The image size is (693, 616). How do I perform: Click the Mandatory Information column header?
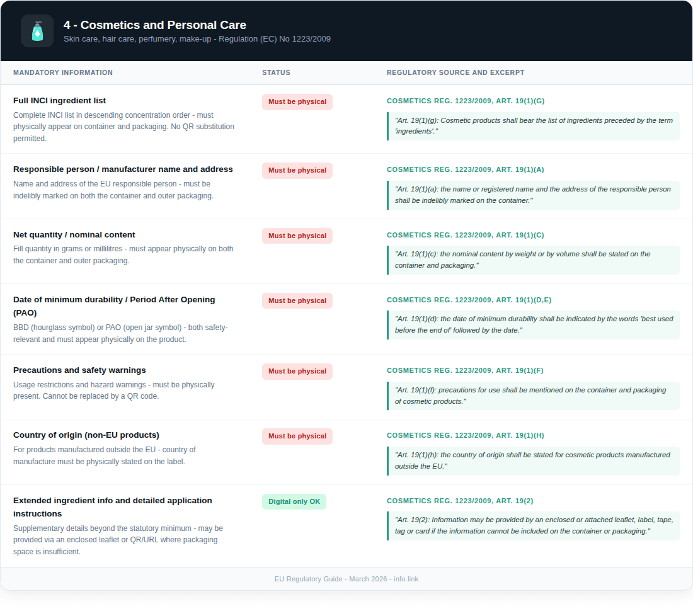click(63, 72)
